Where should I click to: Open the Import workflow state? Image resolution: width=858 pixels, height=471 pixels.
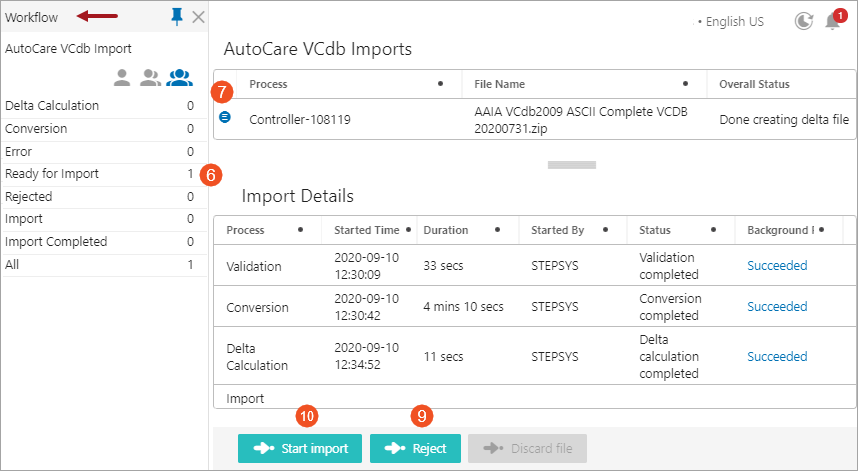104,219
